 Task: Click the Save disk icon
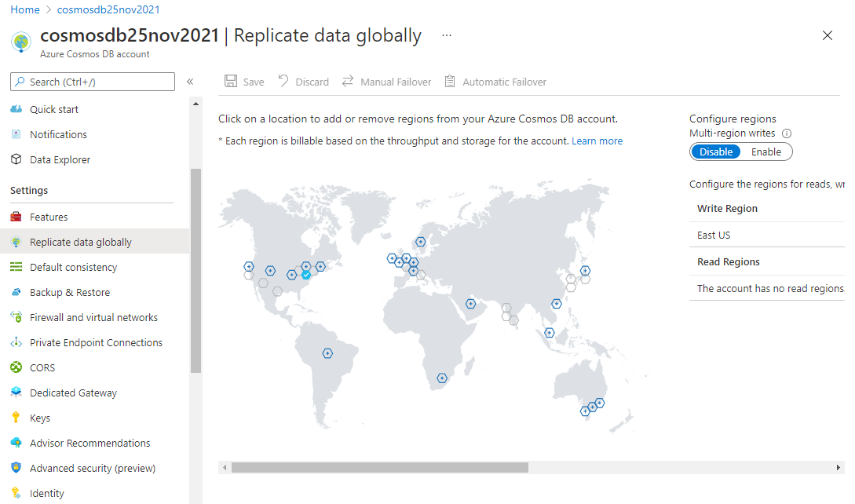(231, 82)
